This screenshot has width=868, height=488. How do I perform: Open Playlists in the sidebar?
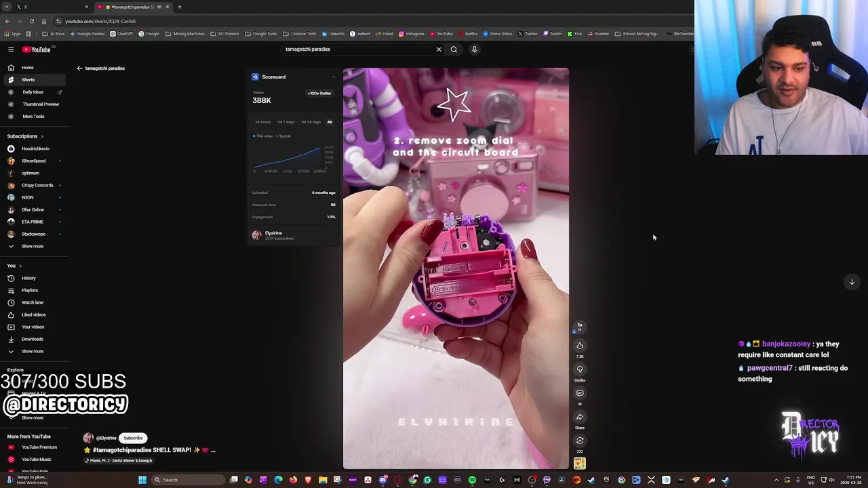29,290
